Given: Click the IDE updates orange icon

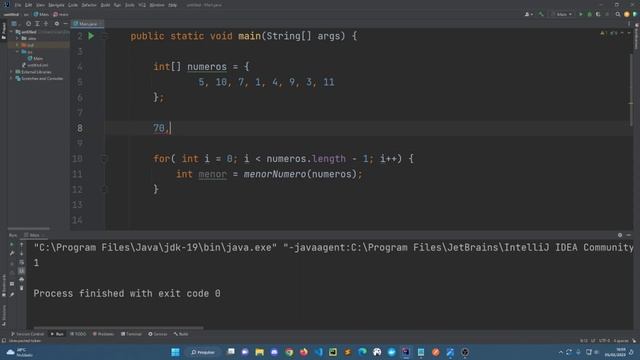Looking at the screenshot, I should 627,14.
